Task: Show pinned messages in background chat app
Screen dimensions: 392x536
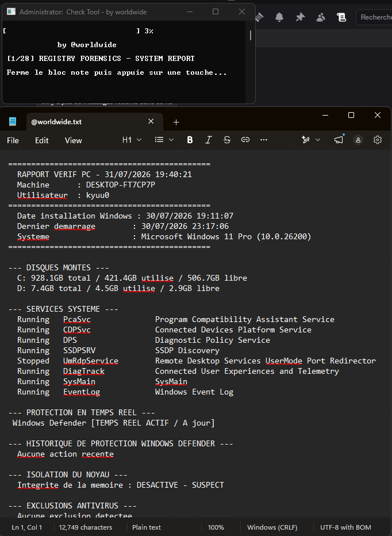Action: [300, 17]
